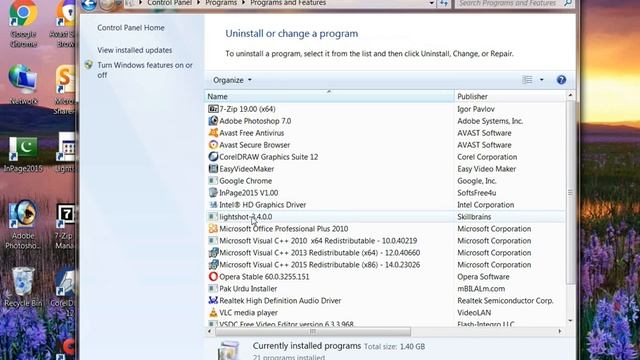Select the Skillbrains publisher cell
Image resolution: width=640 pixels, height=360 pixels.
tap(474, 217)
